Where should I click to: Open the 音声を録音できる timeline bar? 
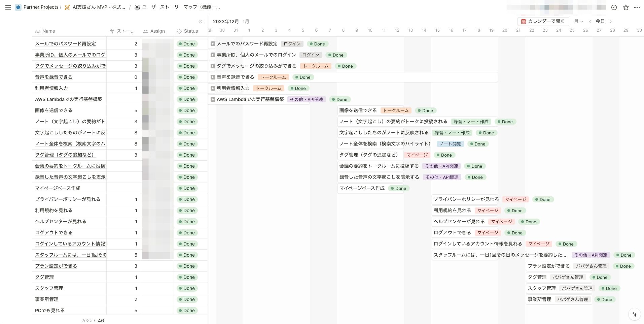point(236,77)
